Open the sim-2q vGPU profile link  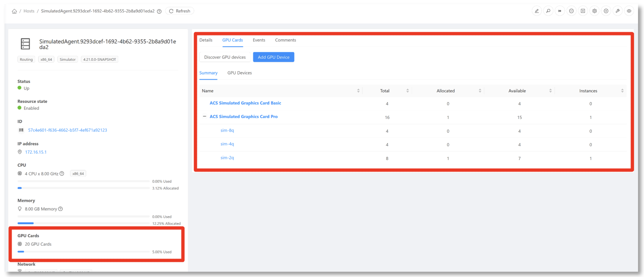coord(227,158)
